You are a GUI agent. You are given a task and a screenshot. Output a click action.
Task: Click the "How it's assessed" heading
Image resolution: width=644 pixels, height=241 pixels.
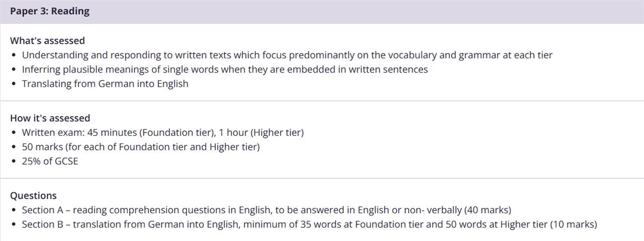coord(50,118)
